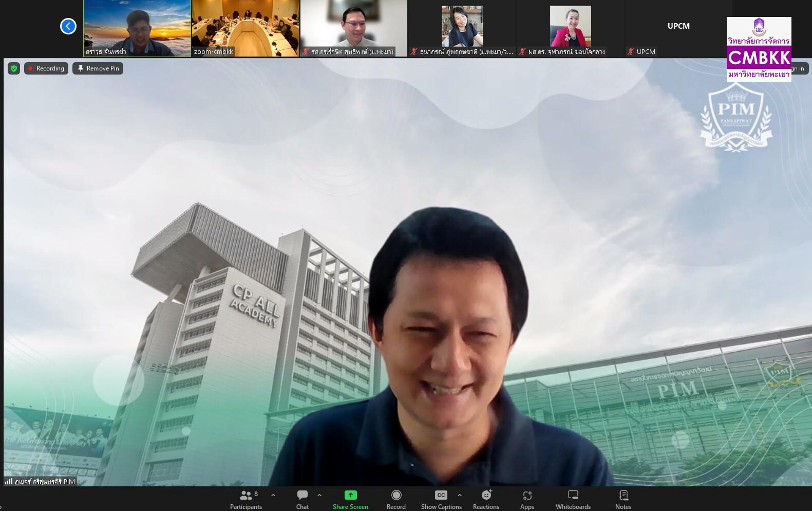This screenshot has height=511, width=812.
Task: Click the signal strength icon by pinned name
Action: [9, 482]
